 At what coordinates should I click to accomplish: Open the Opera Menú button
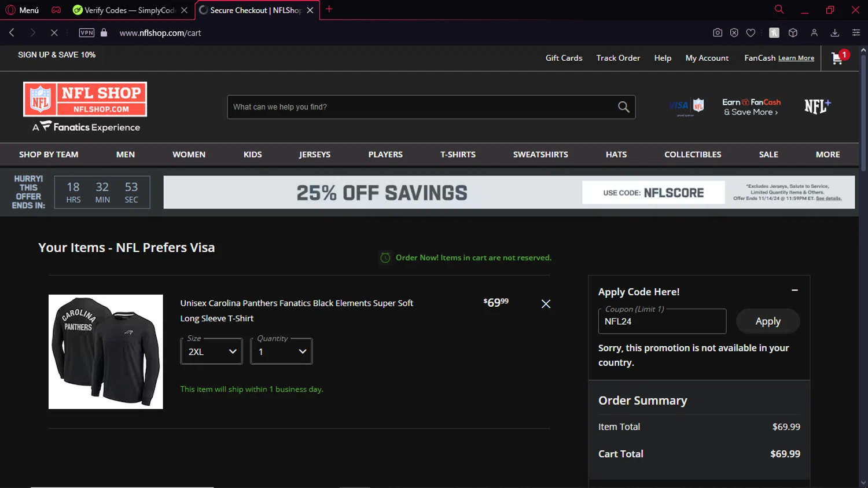(22, 10)
